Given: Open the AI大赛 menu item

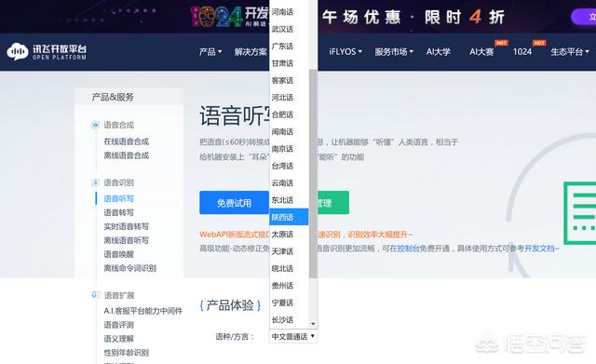Looking at the screenshot, I should pyautogui.click(x=481, y=52).
